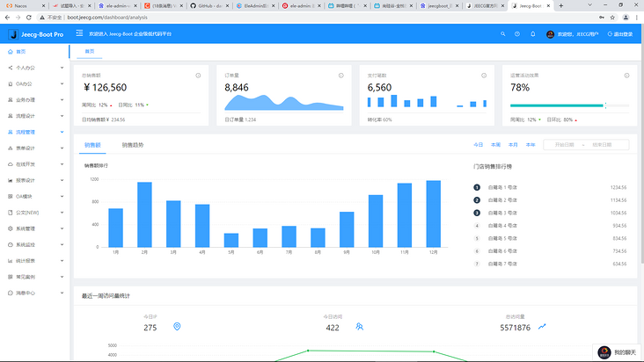Click info icon on the 总销售额 card
The width and height of the screenshot is (644, 362).
tap(197, 76)
